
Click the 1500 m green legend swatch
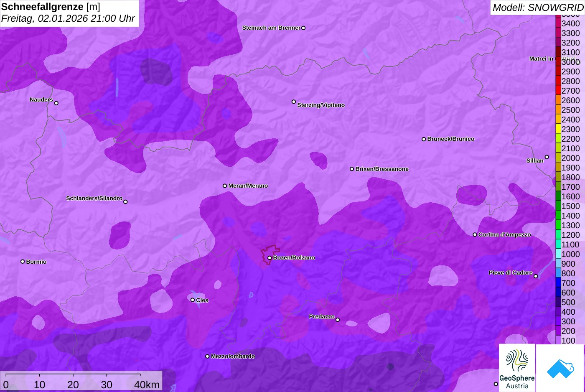coord(558,206)
